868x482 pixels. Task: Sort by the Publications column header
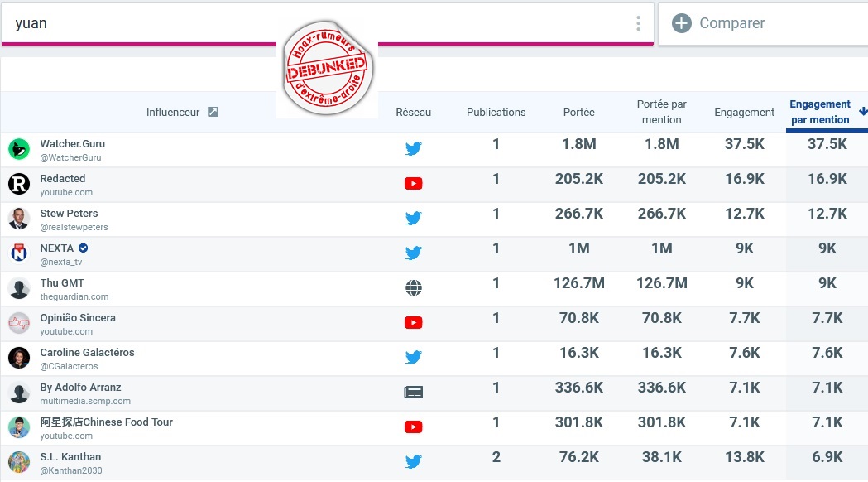[x=496, y=112]
